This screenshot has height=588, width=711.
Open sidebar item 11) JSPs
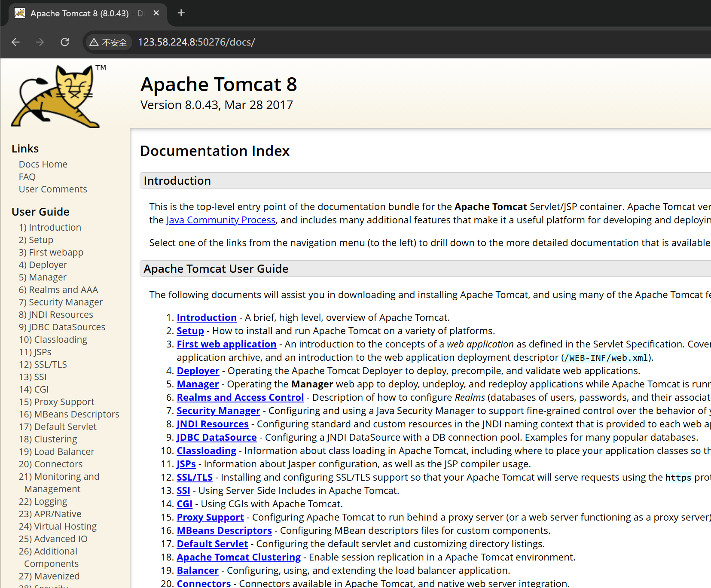coord(35,352)
